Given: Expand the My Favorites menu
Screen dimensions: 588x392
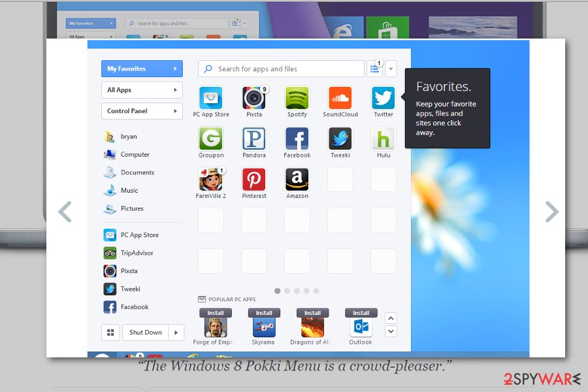Looking at the screenshot, I should pos(142,69).
